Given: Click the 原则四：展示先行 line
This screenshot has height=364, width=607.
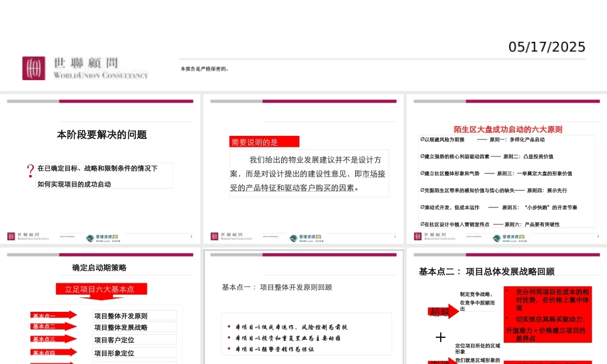Looking at the screenshot, I should click(493, 190).
